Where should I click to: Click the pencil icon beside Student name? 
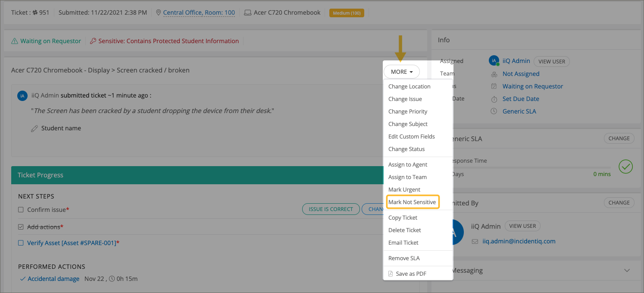coord(34,129)
